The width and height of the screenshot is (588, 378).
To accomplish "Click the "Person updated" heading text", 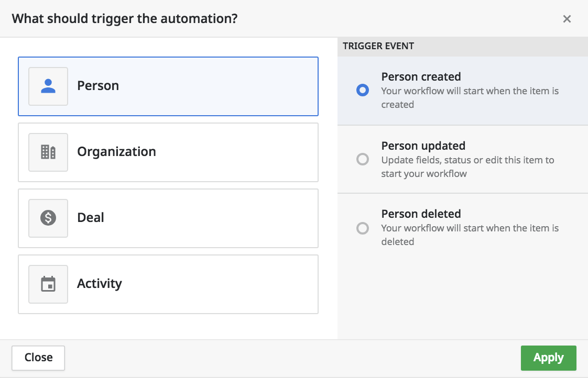I will pos(423,146).
